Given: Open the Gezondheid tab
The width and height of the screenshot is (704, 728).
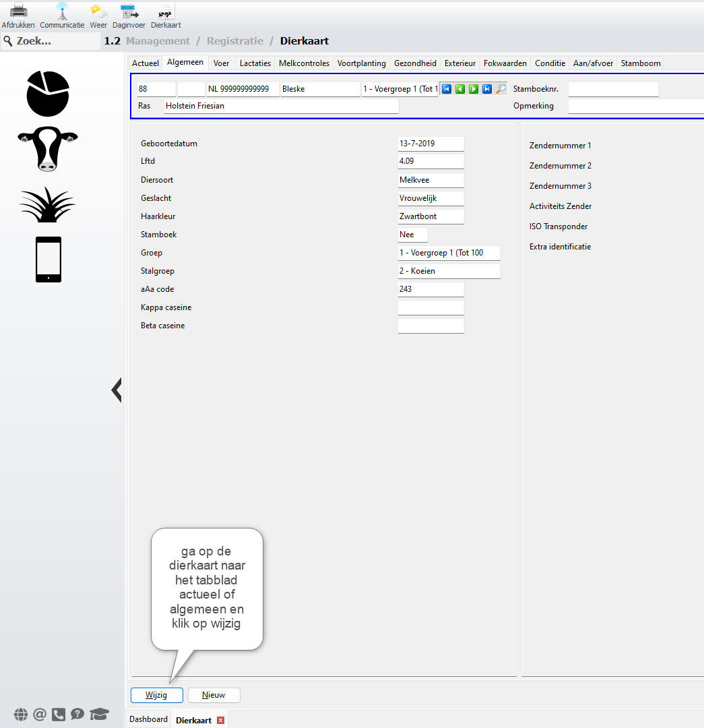Looking at the screenshot, I should (x=415, y=63).
